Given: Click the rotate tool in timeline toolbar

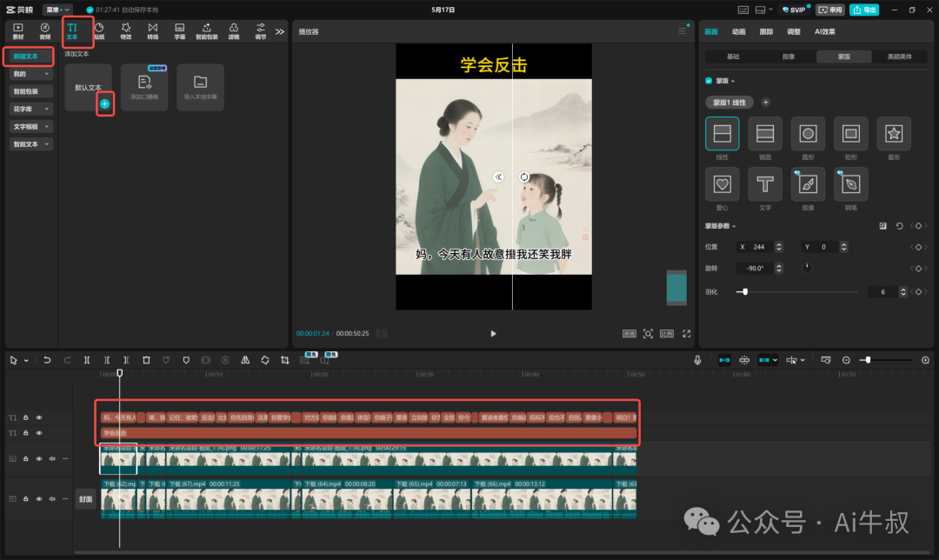Looking at the screenshot, I should tap(264, 360).
